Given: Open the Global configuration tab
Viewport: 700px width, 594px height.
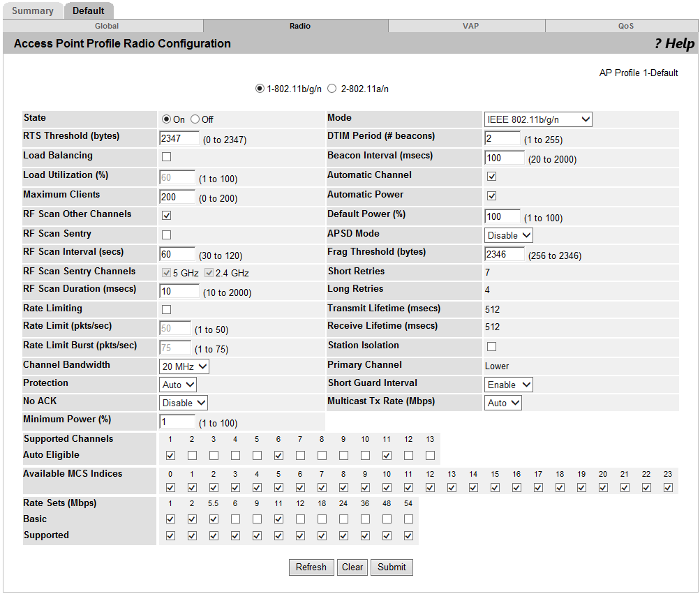Looking at the screenshot, I should click(x=106, y=26).
